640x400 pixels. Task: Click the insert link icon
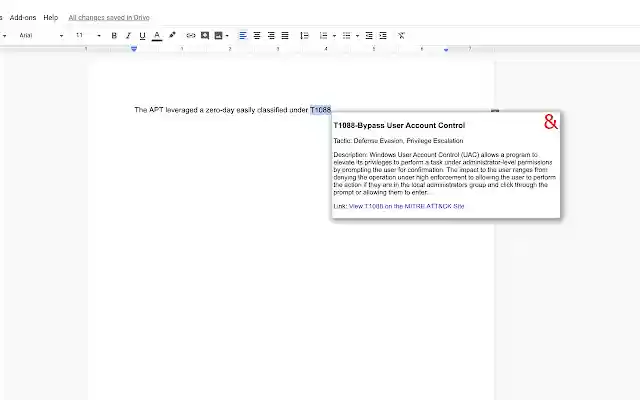coord(191,36)
